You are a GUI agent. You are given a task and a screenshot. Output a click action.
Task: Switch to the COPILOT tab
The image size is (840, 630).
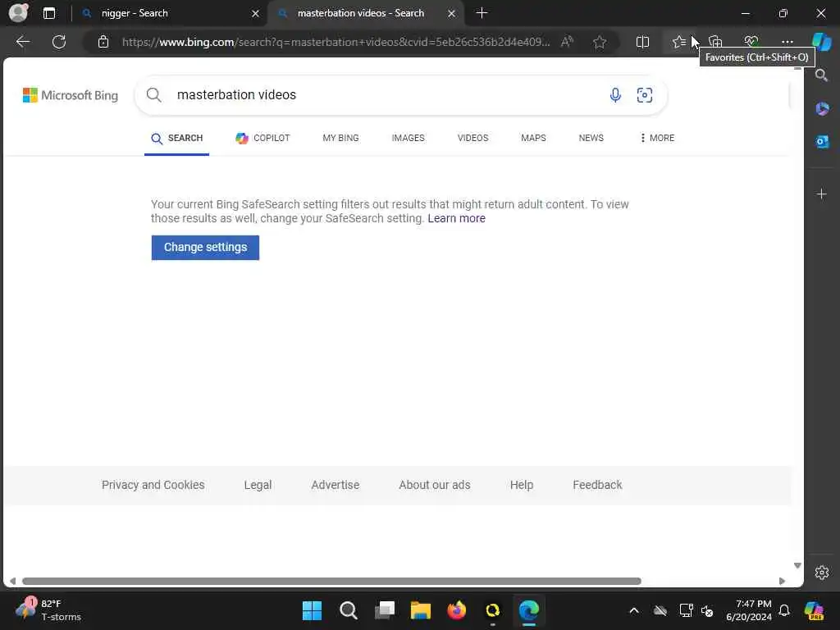pyautogui.click(x=262, y=138)
